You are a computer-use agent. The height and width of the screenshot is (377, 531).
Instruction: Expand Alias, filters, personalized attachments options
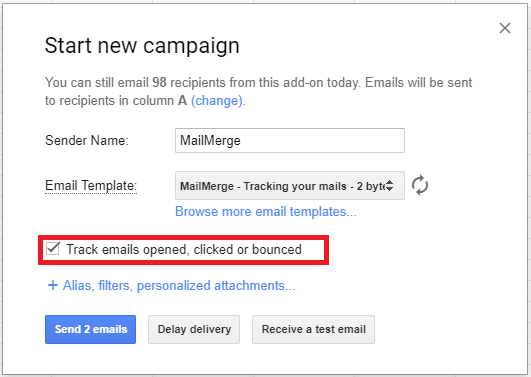pos(179,286)
